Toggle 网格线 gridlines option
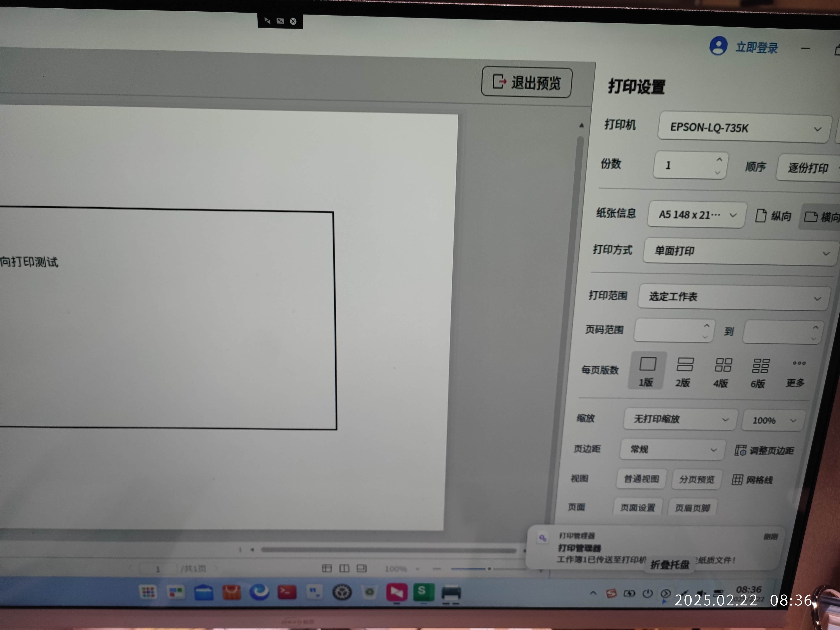The image size is (840, 630). [752, 480]
